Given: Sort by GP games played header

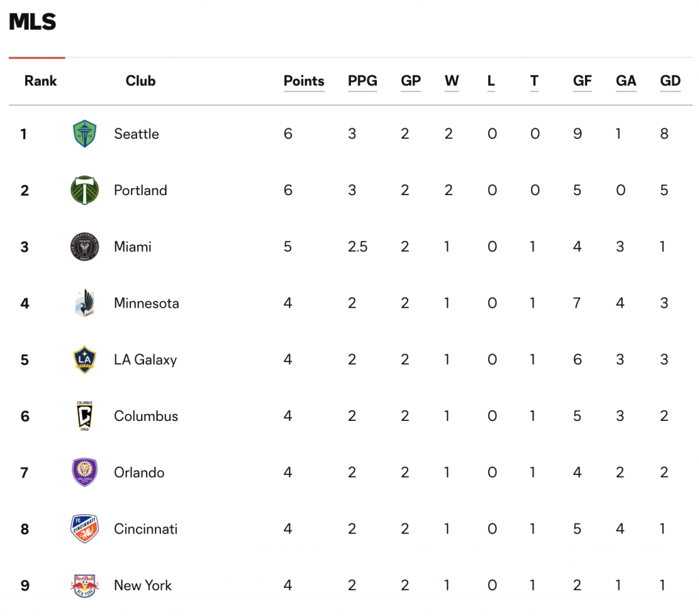Looking at the screenshot, I should [x=410, y=81].
